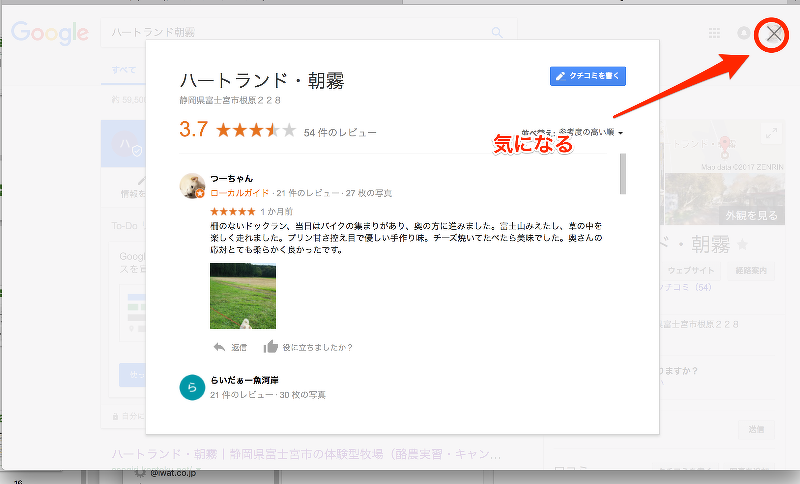Click the account notifications icon in the header
Screen dimensions: 800x484
click(x=744, y=33)
